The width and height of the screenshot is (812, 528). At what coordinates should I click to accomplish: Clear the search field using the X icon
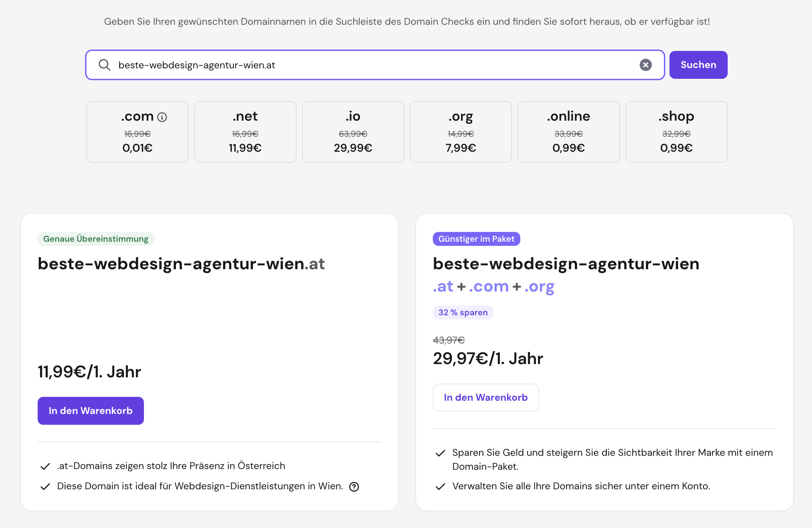(646, 65)
